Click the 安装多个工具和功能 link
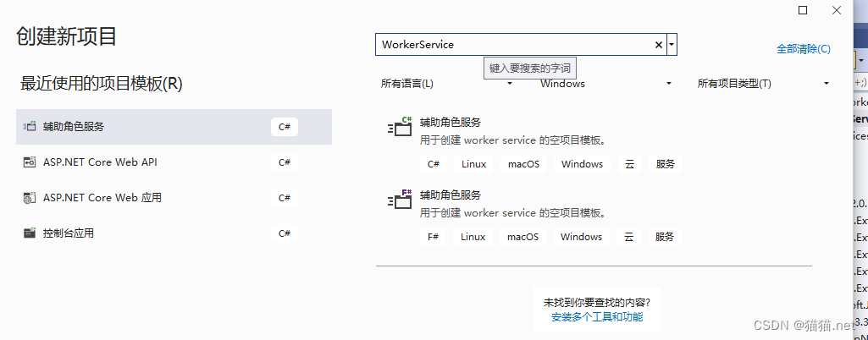 pos(597,317)
